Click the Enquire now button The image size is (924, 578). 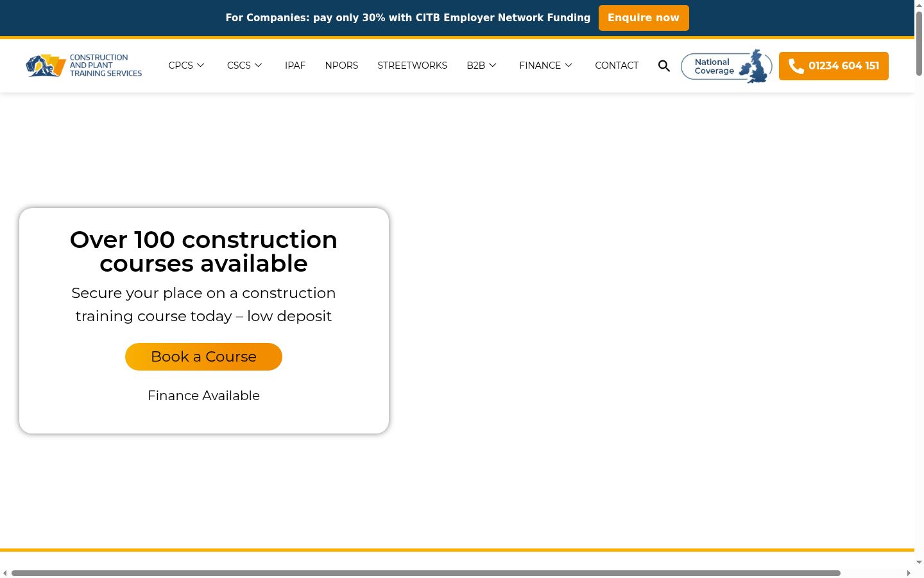click(644, 18)
